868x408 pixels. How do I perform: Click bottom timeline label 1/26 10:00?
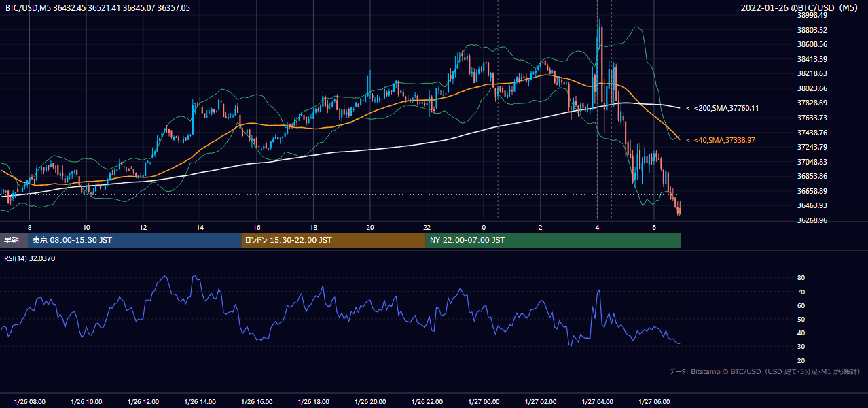pyautogui.click(x=86, y=402)
